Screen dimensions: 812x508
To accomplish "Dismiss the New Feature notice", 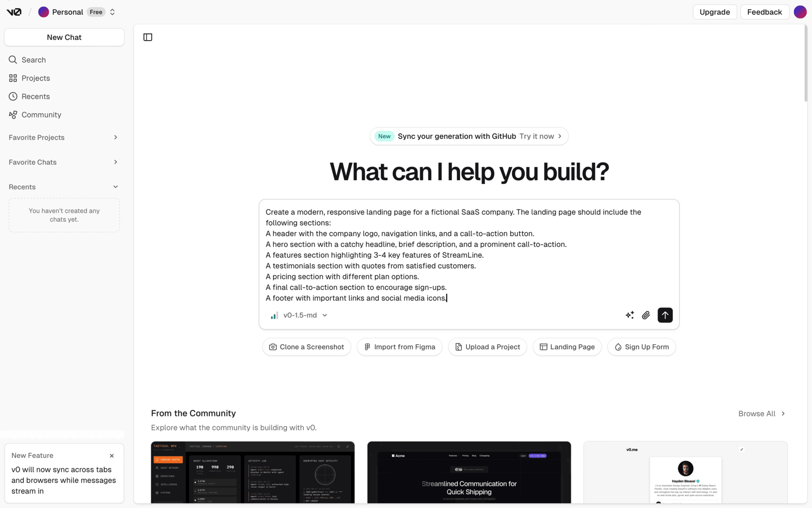I will 112,456.
